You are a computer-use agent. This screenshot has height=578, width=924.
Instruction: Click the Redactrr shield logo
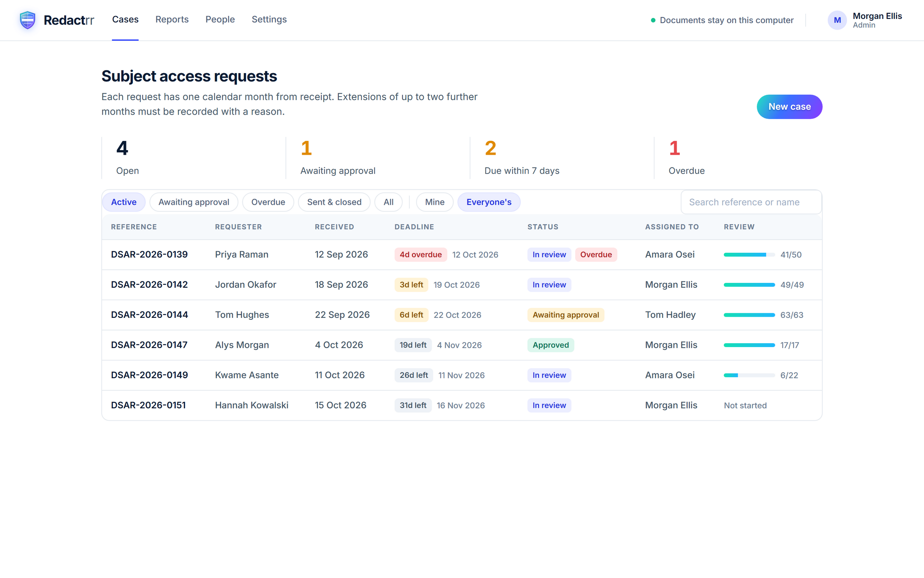coord(28,20)
